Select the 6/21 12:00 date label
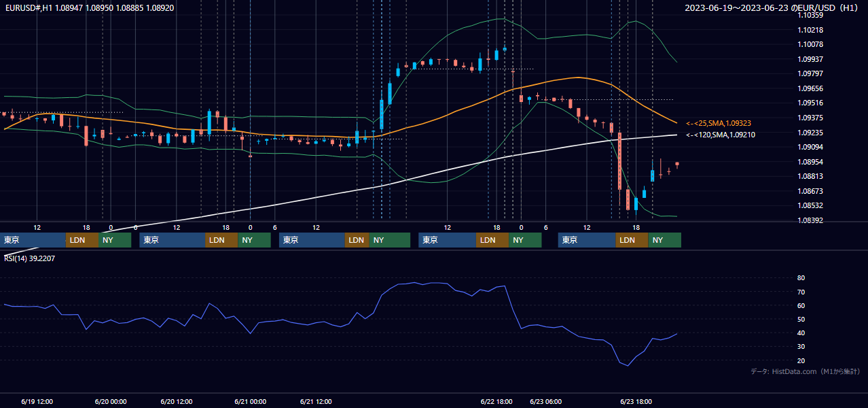 [x=316, y=401]
